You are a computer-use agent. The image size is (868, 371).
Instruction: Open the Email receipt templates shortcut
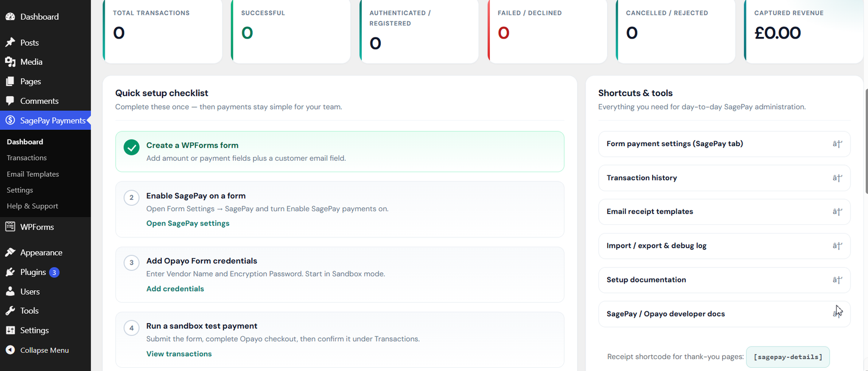click(724, 212)
